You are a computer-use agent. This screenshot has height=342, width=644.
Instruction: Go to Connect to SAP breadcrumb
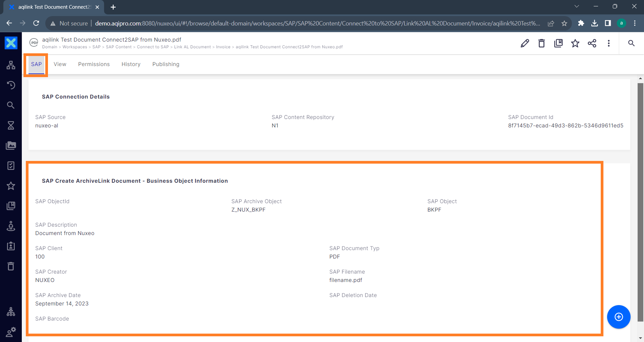point(153,47)
